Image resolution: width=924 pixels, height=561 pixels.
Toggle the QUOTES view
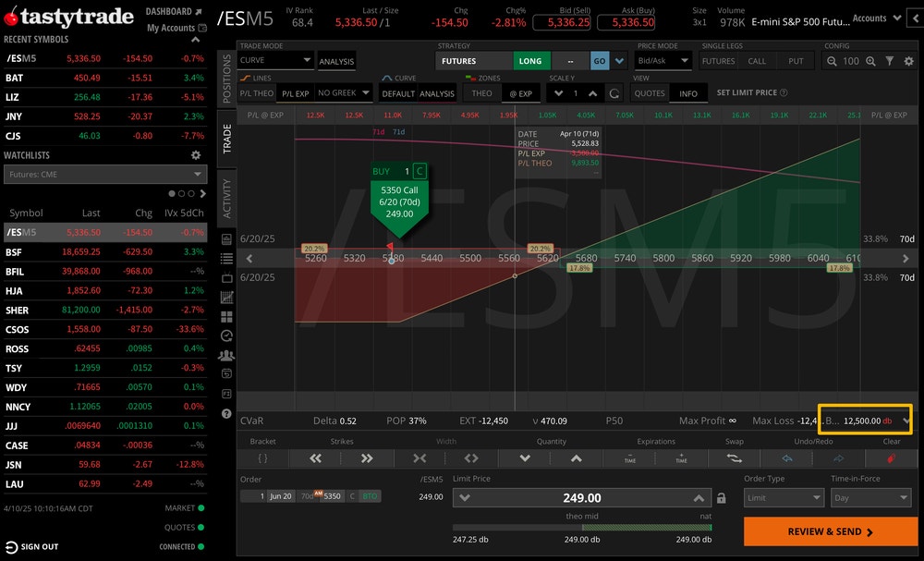click(650, 93)
